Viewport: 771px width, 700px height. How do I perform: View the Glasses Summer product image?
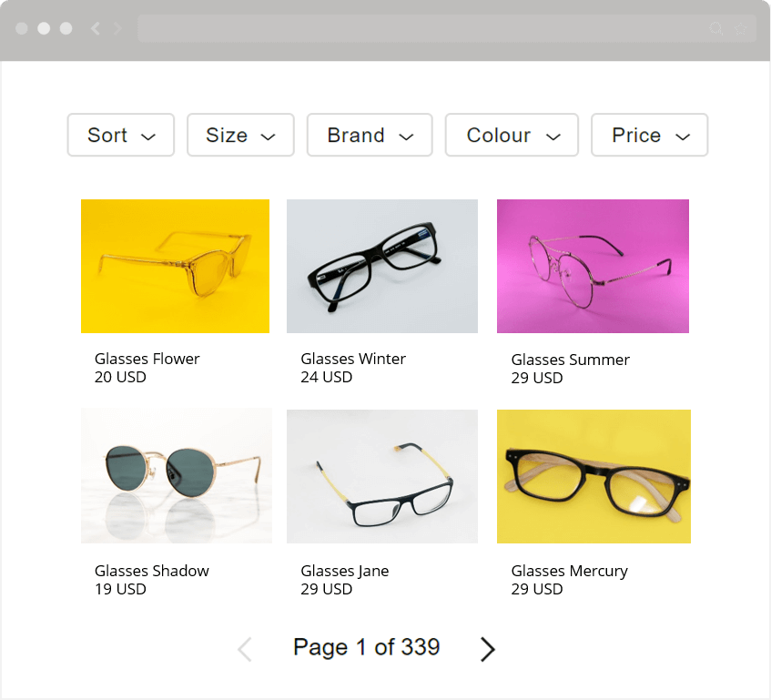coord(593,266)
